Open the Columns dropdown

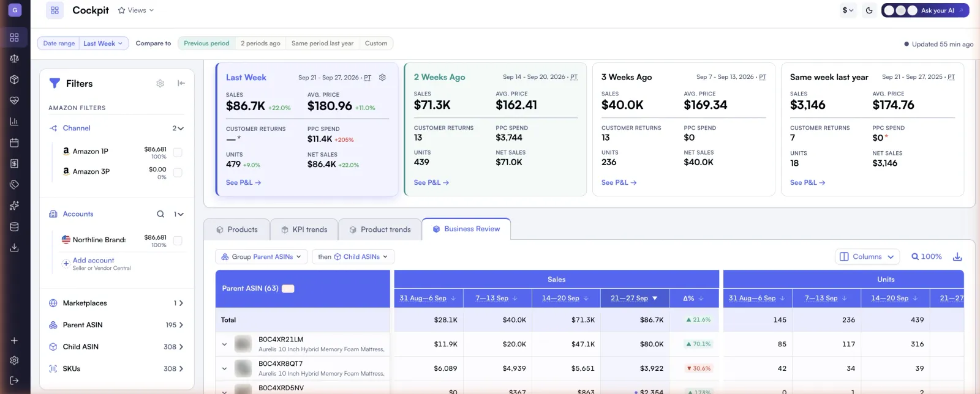867,257
